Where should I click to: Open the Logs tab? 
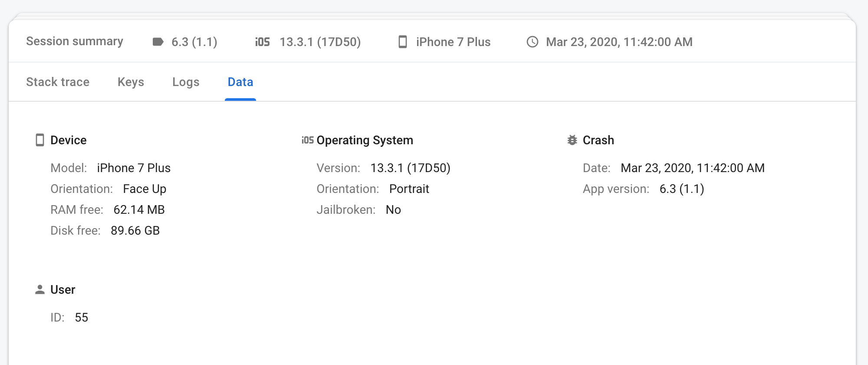(x=186, y=82)
